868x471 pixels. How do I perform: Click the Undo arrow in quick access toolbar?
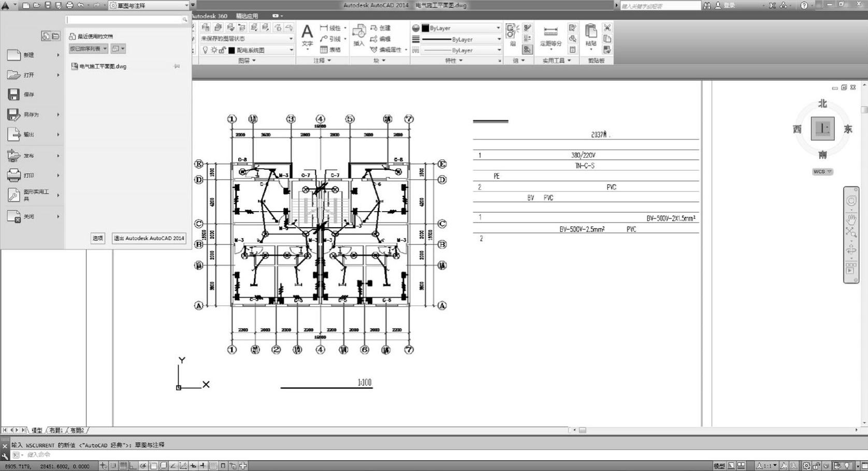click(x=81, y=5)
